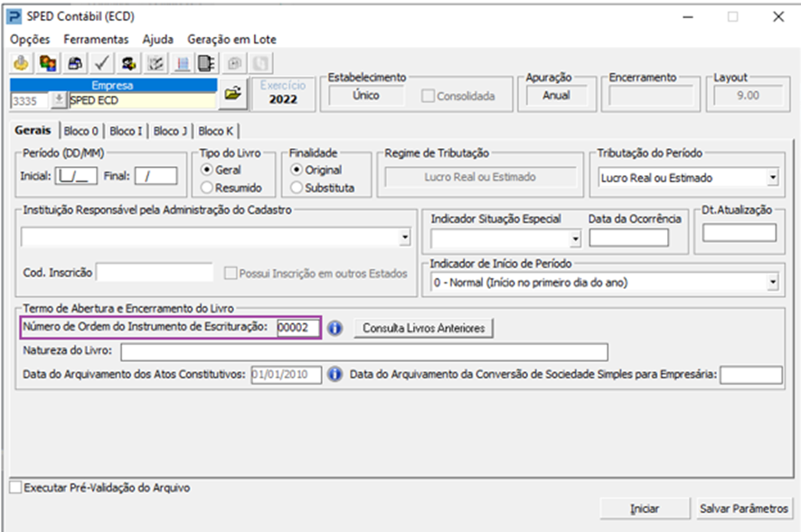Screen dimensions: 801x532
Task: Click the info icon beside the 01/01/2010 date
Action: 335,374
